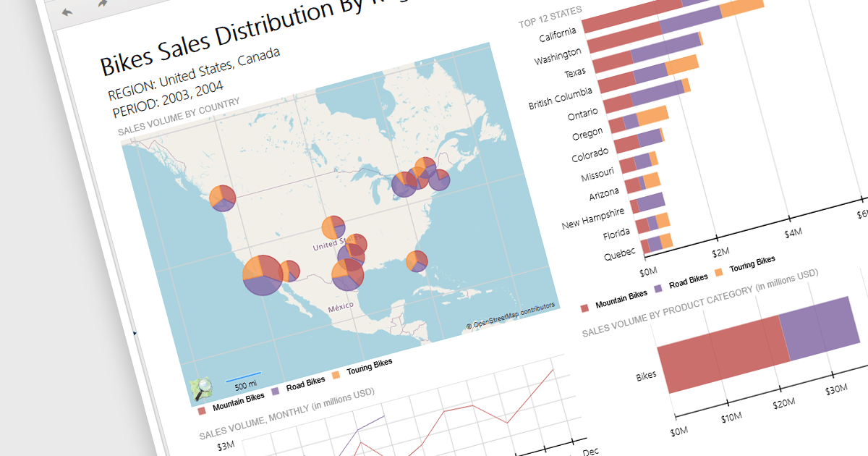Click the purple segment of the New Hampshire bar

(x=650, y=200)
